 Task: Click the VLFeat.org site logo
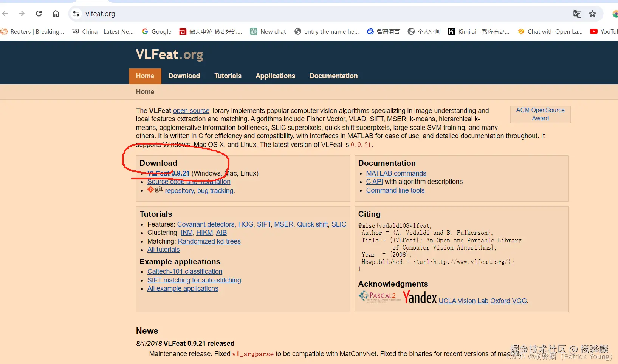point(169,55)
